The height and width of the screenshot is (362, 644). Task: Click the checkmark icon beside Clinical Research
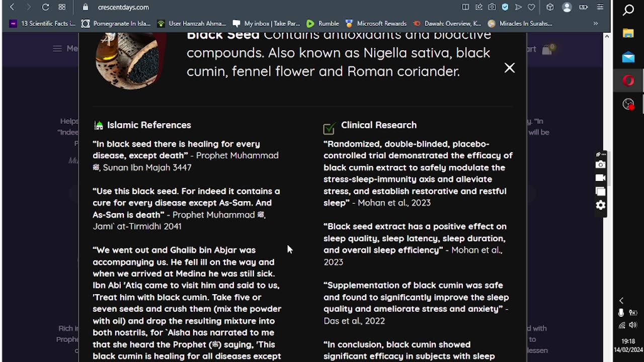click(329, 129)
